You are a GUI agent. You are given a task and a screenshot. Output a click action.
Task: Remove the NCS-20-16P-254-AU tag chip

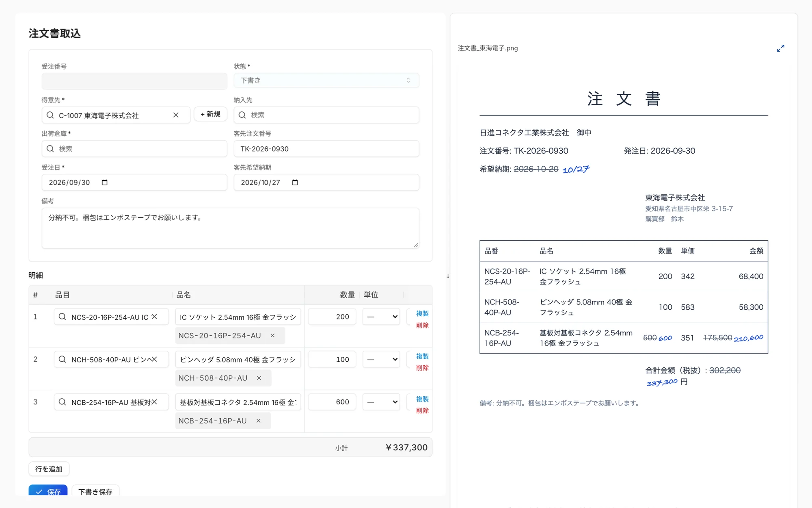[x=273, y=336]
